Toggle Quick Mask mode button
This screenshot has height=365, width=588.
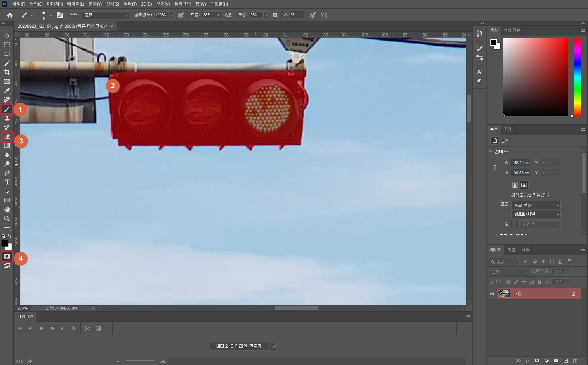(7, 256)
